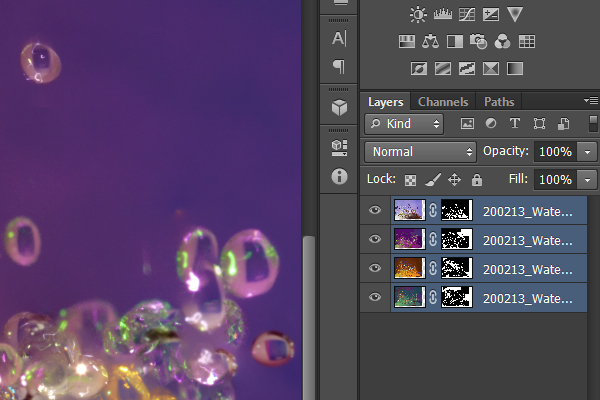Image resolution: width=600 pixels, height=400 pixels.
Task: Click the Opacity 100% value field
Action: (x=556, y=152)
